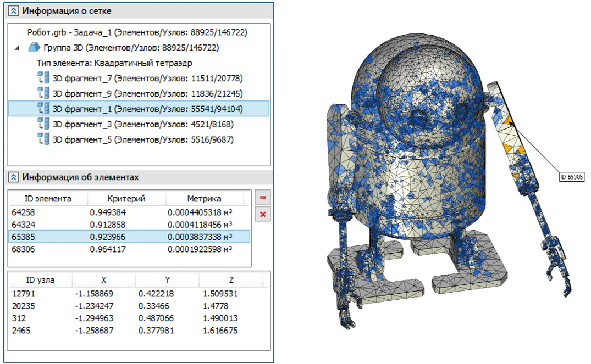
Task: Select element row with ID 64258
Action: point(129,212)
